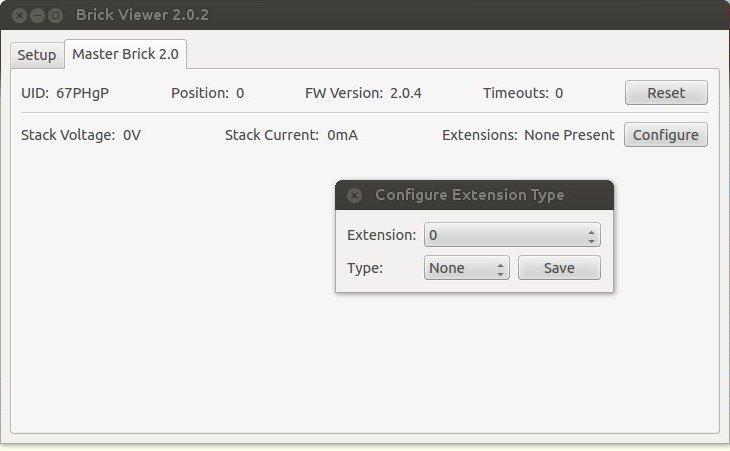Open the Extension number combo box

[x=511, y=236]
